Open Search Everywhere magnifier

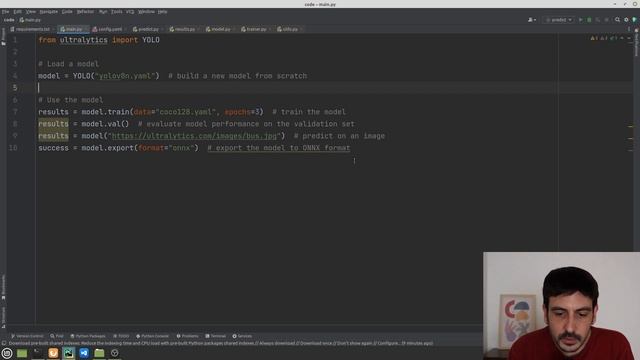click(x=617, y=20)
